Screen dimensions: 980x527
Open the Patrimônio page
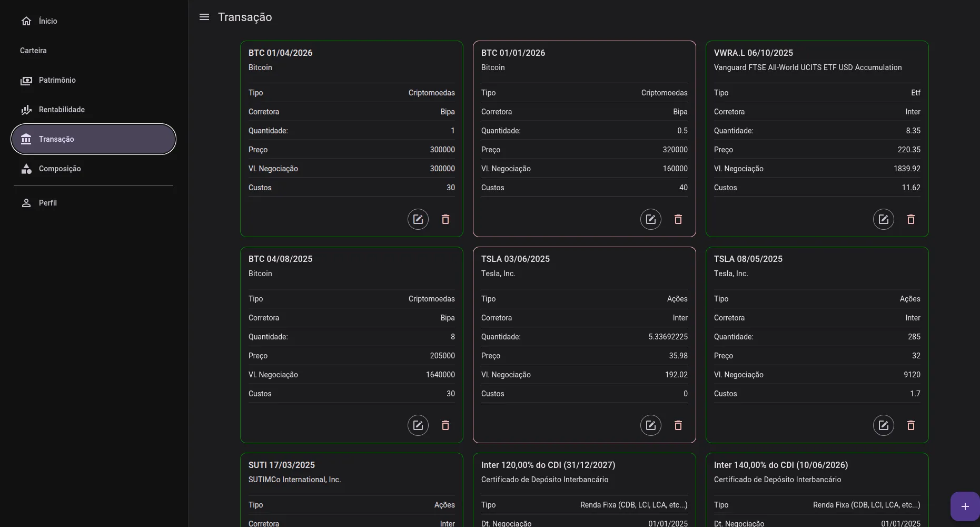[x=57, y=80]
